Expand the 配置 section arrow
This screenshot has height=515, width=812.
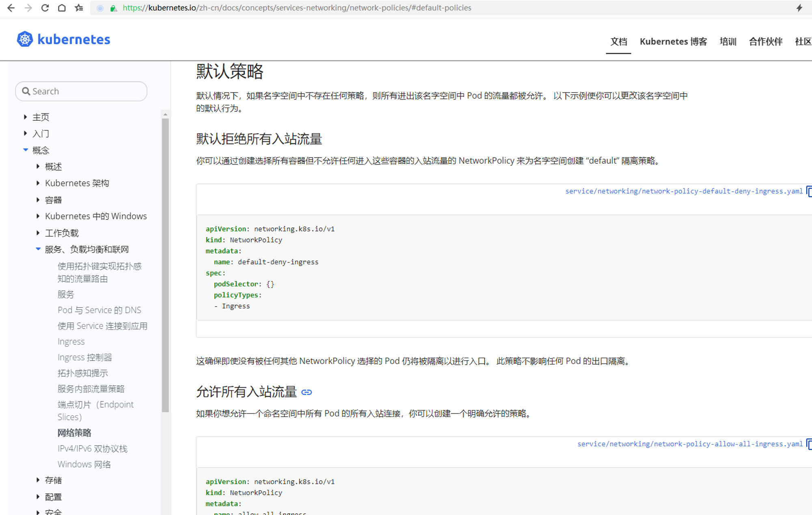point(38,497)
